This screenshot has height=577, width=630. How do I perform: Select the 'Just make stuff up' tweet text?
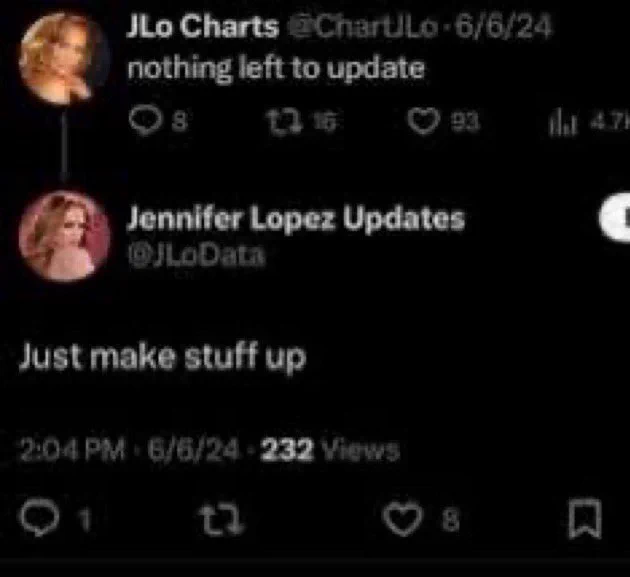pos(163,357)
